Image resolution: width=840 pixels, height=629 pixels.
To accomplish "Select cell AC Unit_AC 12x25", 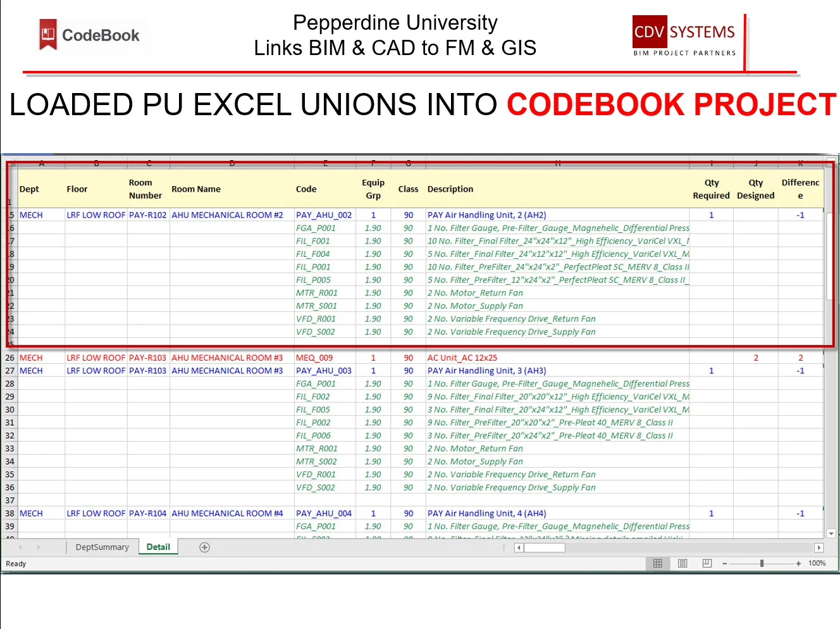I will [558, 358].
